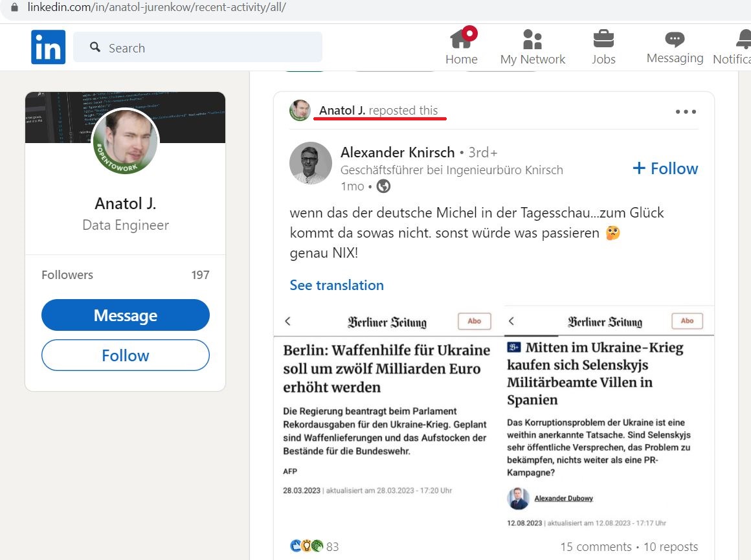Click the globe visibility icon on post

[x=383, y=186]
